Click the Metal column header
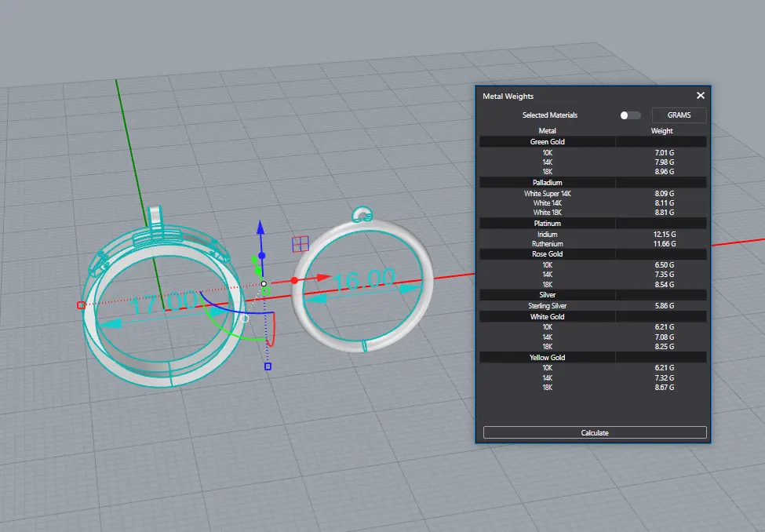Screen dimensions: 765x532 coord(547,131)
